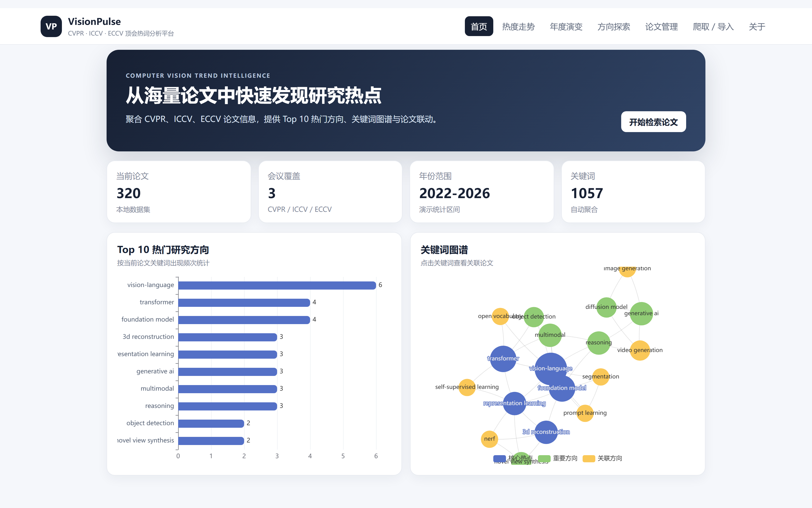
Task: Switch to 热度走势 page
Action: click(x=518, y=26)
